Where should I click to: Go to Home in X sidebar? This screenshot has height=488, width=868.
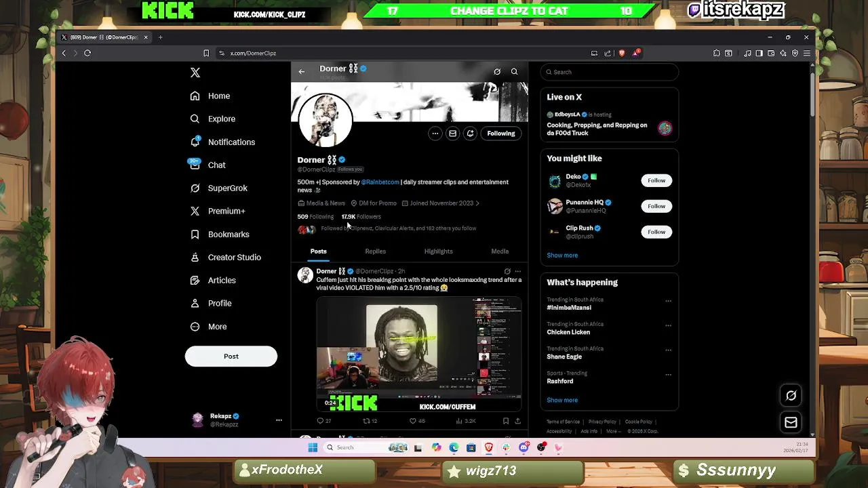[x=210, y=96]
